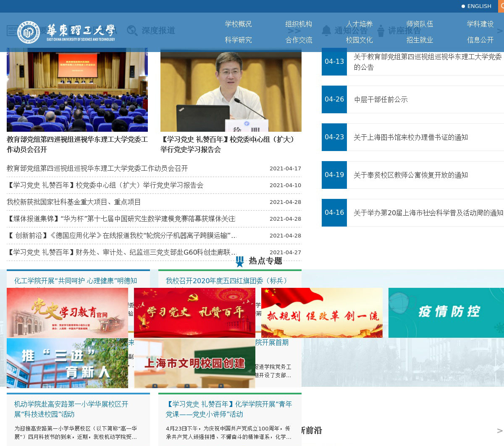Click the 党史学习教育官网 banner
Image resolution: width=504 pixels, height=446 pixels.
pos(67,313)
